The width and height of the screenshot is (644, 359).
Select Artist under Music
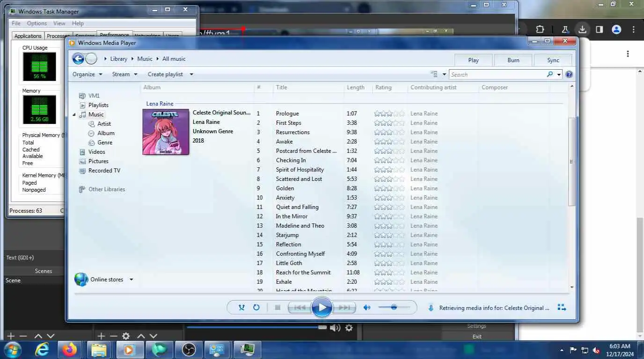100,124
